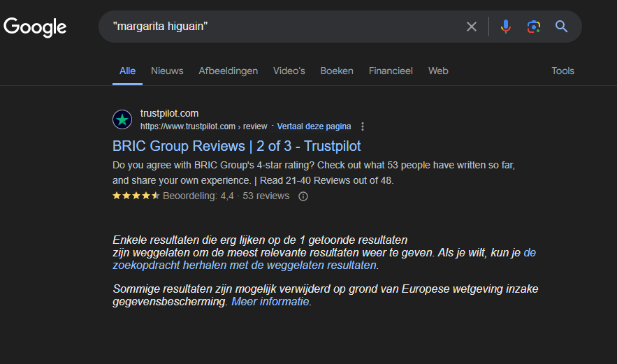This screenshot has height=364, width=617.
Task: Click the Meer informatie link
Action: [270, 301]
